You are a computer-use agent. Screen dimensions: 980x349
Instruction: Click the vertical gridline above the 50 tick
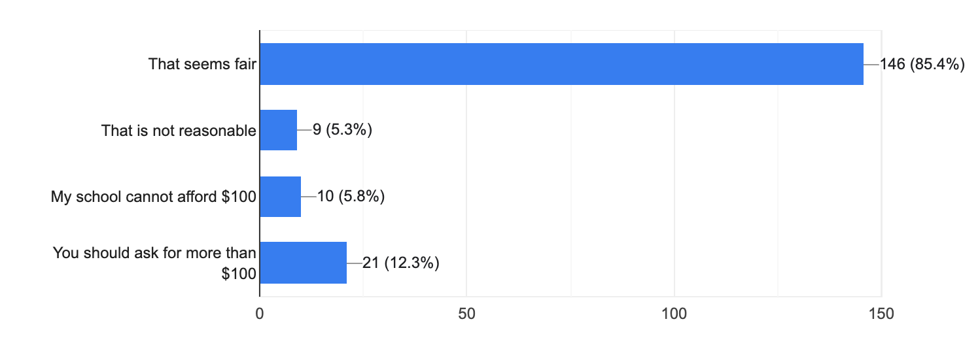point(466,163)
